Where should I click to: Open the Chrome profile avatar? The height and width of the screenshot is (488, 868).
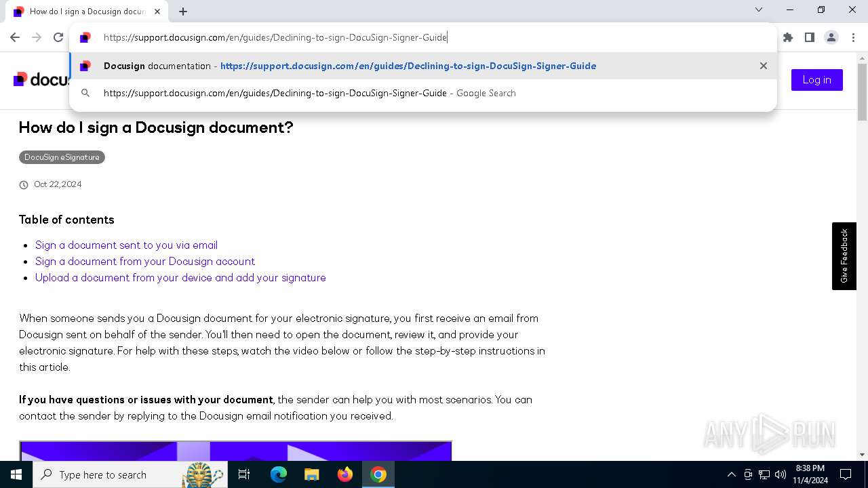831,37
